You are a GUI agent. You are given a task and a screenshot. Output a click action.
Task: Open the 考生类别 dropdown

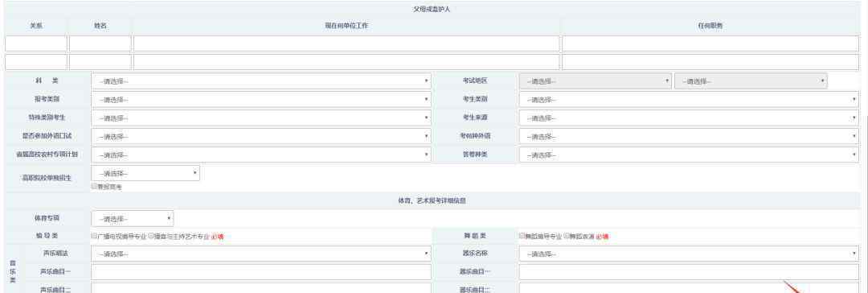click(689, 99)
